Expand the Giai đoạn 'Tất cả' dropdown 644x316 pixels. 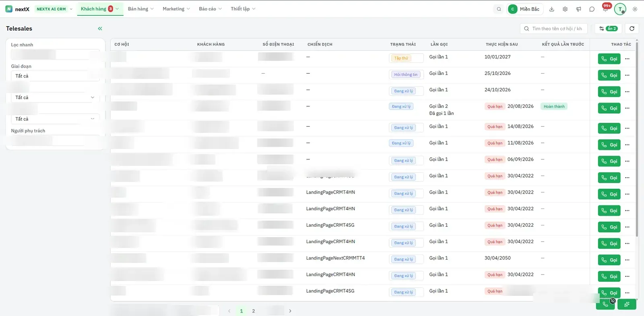(x=55, y=76)
